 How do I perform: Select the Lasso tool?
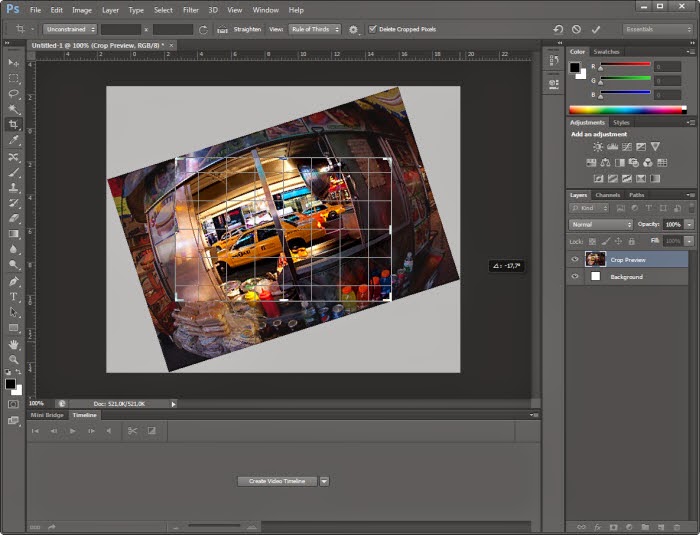point(13,94)
